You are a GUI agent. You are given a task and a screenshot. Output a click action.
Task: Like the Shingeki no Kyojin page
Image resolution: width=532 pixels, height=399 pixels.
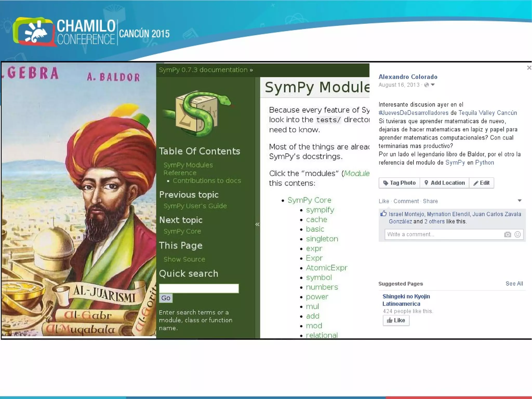point(396,320)
